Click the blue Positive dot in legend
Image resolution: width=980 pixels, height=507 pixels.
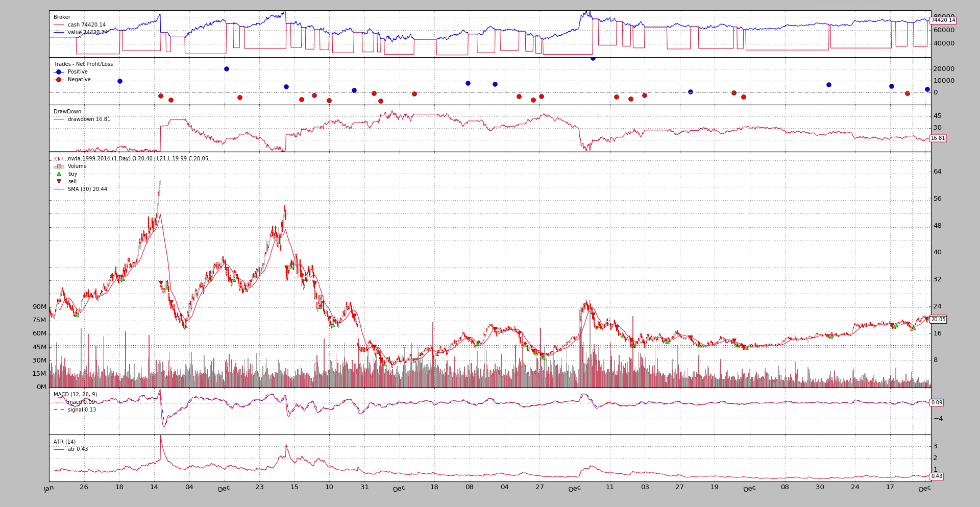coord(59,72)
